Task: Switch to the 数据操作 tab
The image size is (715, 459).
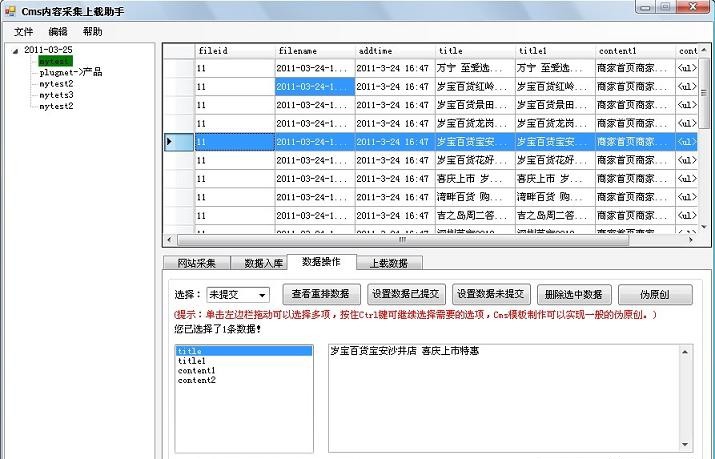Action: (x=321, y=262)
